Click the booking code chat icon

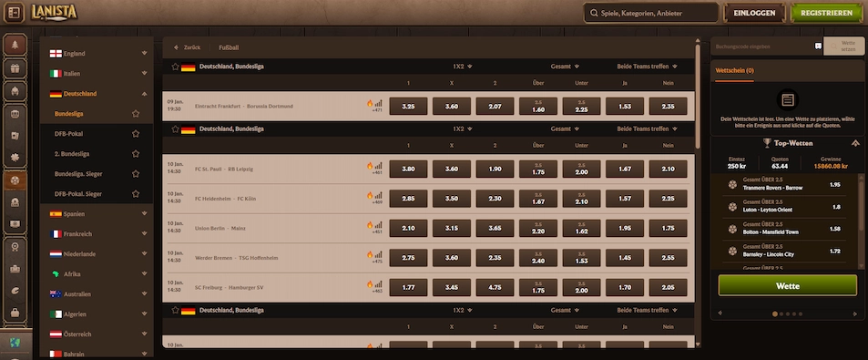pyautogui.click(x=818, y=46)
